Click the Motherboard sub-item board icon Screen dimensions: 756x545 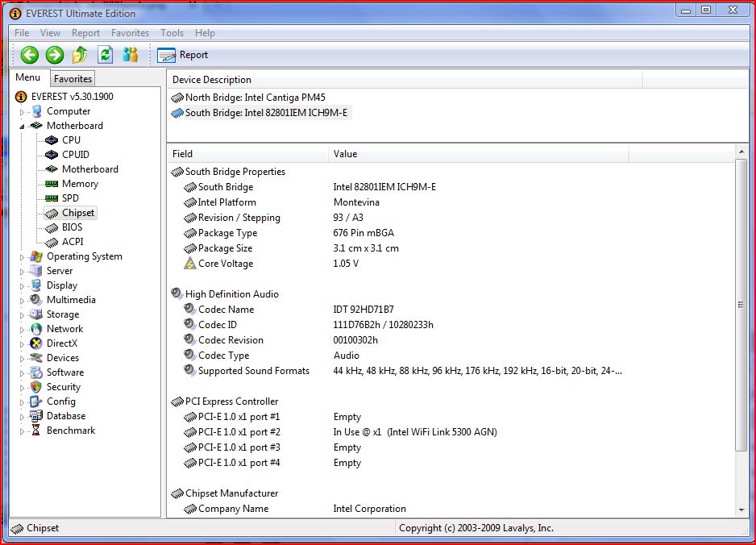[52, 169]
